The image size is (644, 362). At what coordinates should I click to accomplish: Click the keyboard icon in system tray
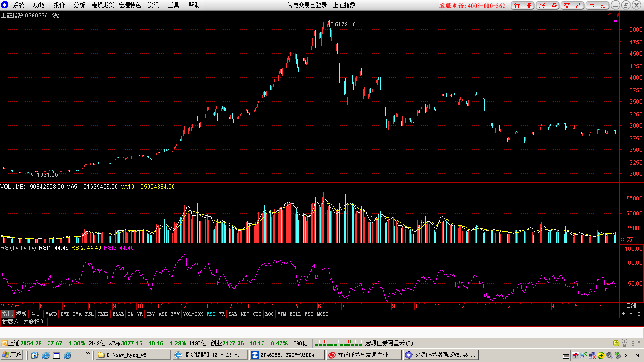point(566,355)
